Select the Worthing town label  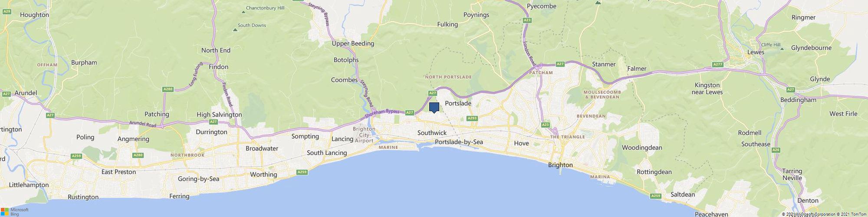(x=263, y=174)
